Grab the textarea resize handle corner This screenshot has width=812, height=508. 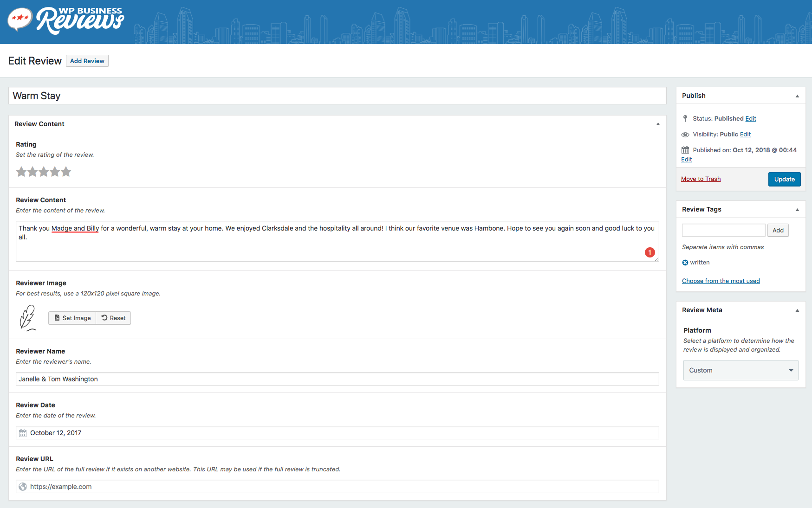657,259
